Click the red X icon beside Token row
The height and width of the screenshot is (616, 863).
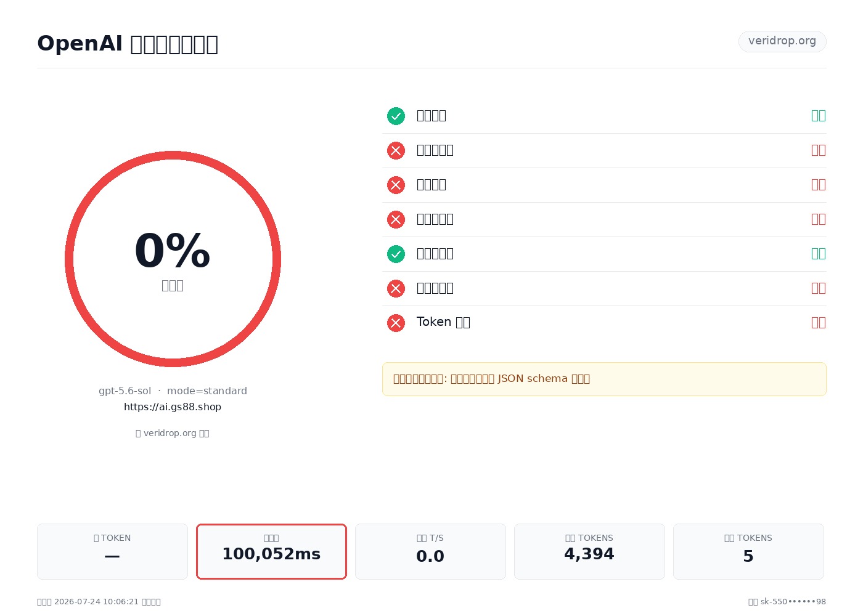pyautogui.click(x=396, y=323)
